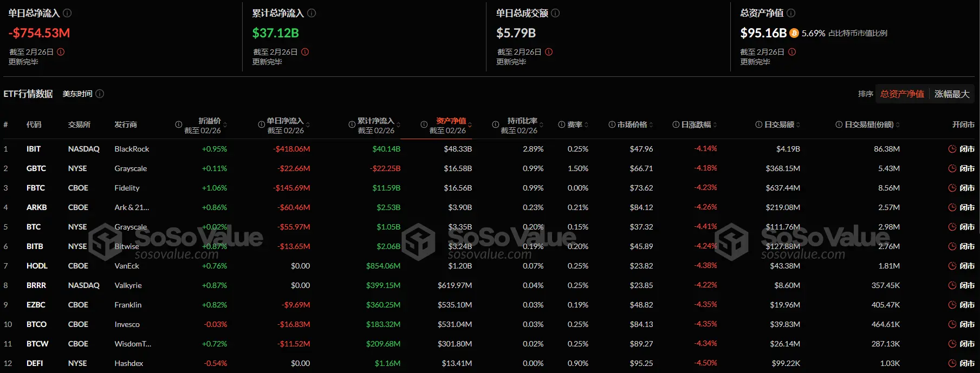
Task: Sort by 折溢价 using its sort arrows
Action: tap(225, 125)
